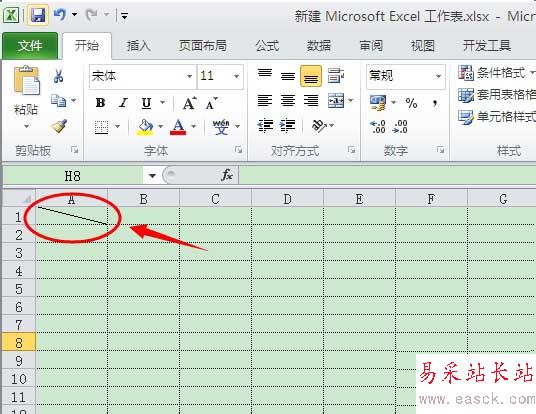Click inside the formula bar
536x414 pixels.
click(x=387, y=176)
